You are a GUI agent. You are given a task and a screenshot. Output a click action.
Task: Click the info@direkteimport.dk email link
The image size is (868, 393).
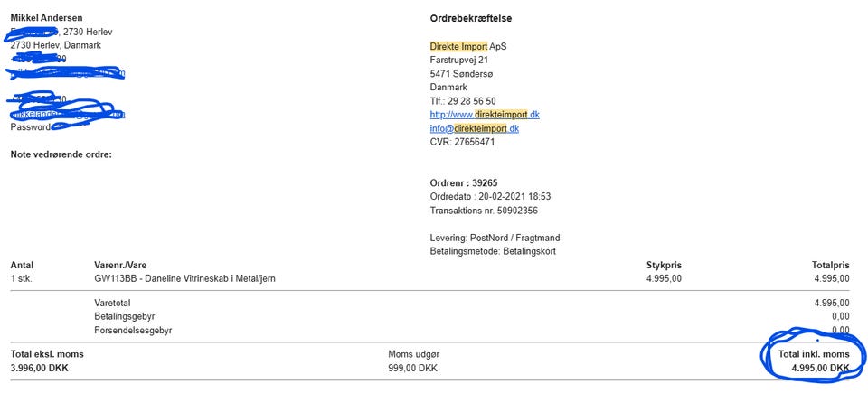[x=474, y=128]
